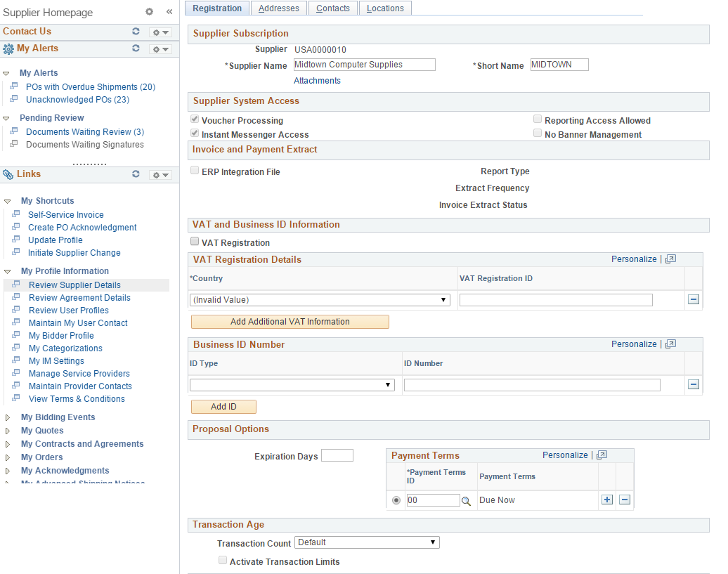Collapse the sidebar with double-chevron icon
Image resolution: width=728 pixels, height=574 pixels.
(169, 12)
